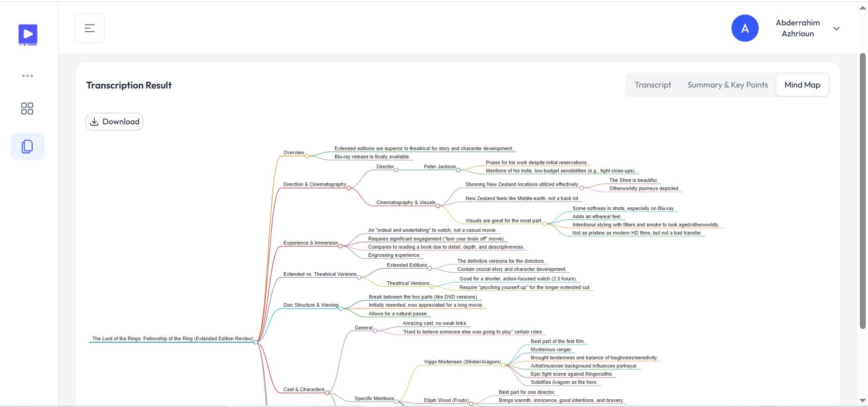Click the user avatar with letter A
Image resolution: width=868 pixels, height=407 pixels.
click(x=745, y=28)
